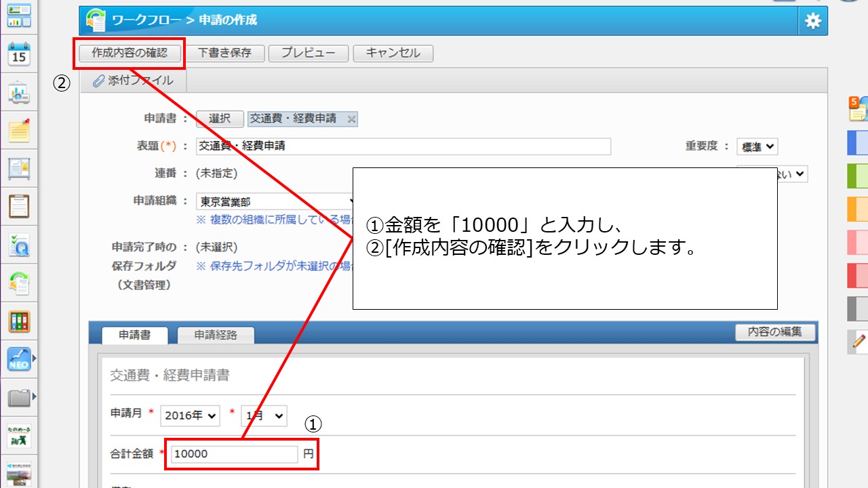Viewport: 868px width, 488px height.
Task: Open the blue NEO icon
Action: tap(19, 359)
